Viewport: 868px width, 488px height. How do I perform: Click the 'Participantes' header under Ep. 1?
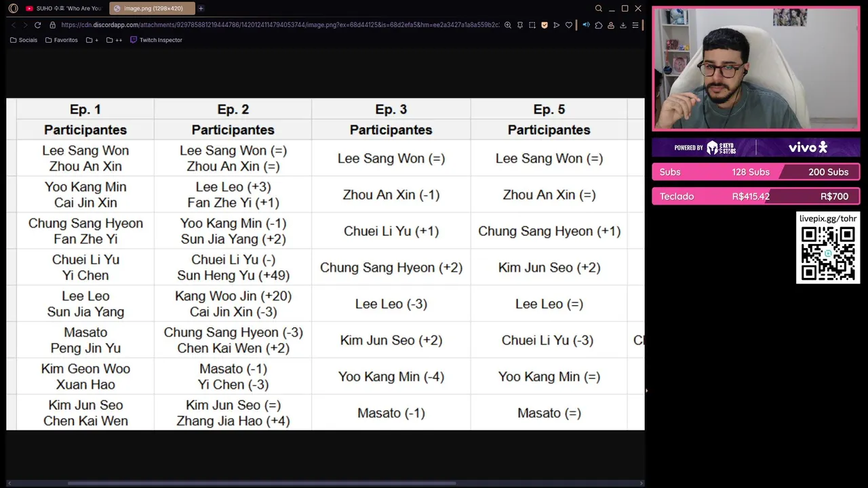pos(85,129)
